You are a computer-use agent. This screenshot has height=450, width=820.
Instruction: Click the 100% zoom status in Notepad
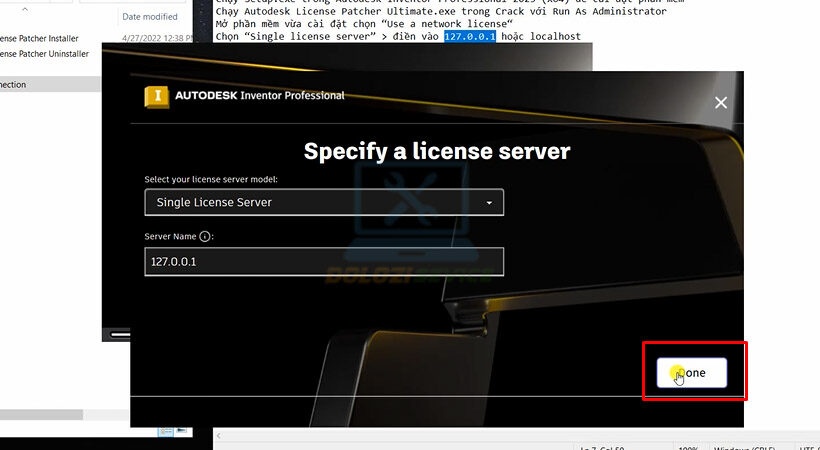tap(688, 447)
